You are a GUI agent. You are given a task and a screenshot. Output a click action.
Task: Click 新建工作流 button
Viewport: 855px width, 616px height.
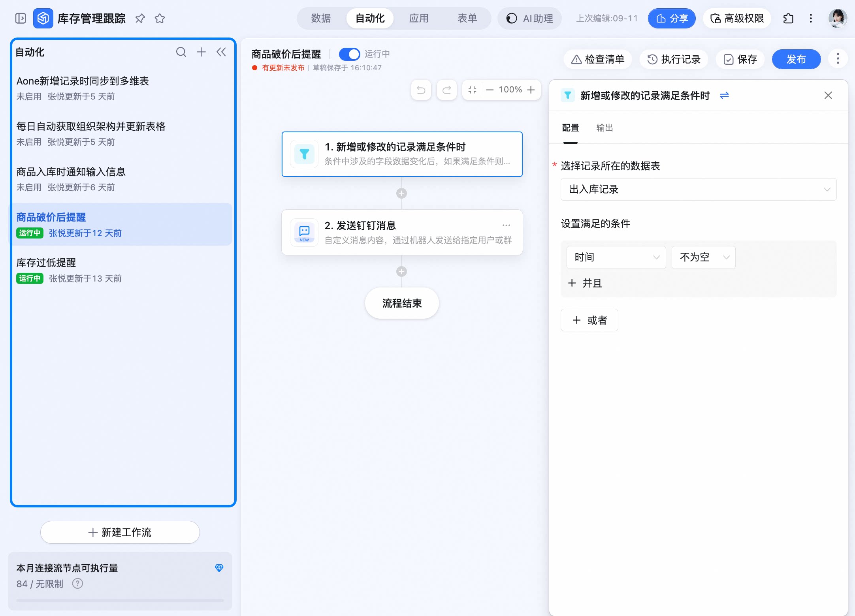point(120,532)
